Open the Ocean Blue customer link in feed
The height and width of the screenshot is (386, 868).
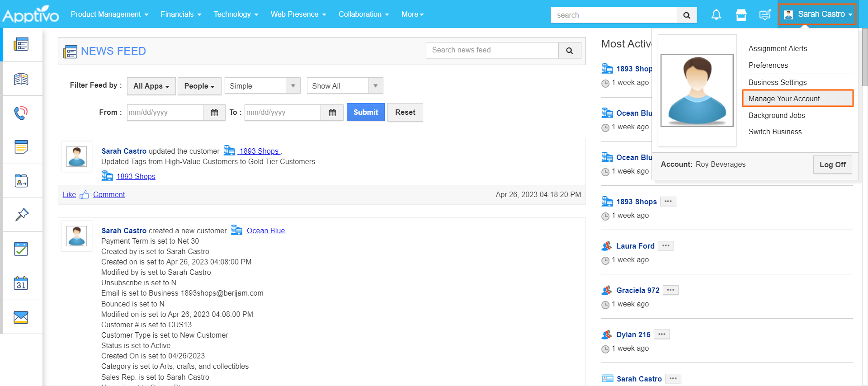click(266, 231)
